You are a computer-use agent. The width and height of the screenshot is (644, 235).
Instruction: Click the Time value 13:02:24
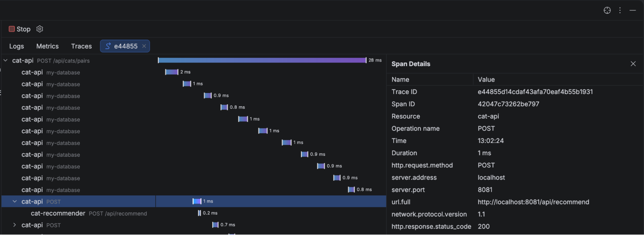pos(491,141)
